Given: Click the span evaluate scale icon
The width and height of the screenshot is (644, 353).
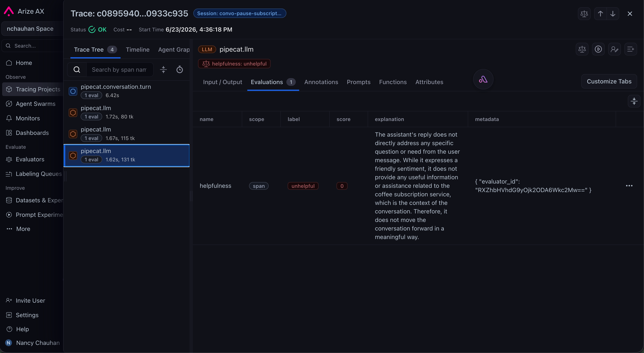Looking at the screenshot, I should pos(582,49).
